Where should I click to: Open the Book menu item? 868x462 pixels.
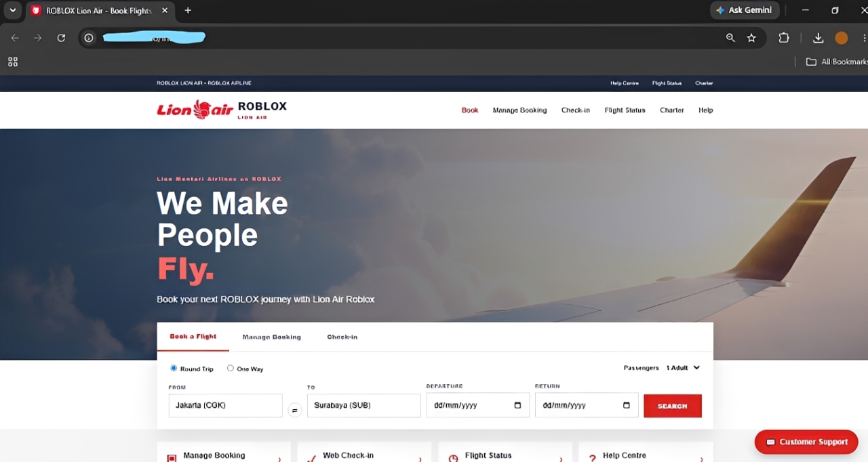point(470,110)
